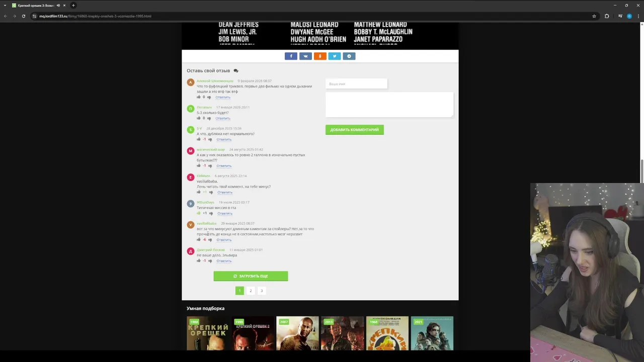The width and height of the screenshot is (644, 362).
Task: Go back to the previous page
Action: pyautogui.click(x=6, y=16)
